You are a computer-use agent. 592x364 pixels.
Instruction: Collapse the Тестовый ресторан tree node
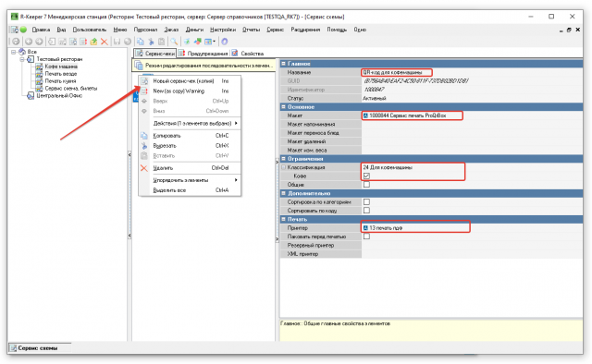(x=22, y=59)
